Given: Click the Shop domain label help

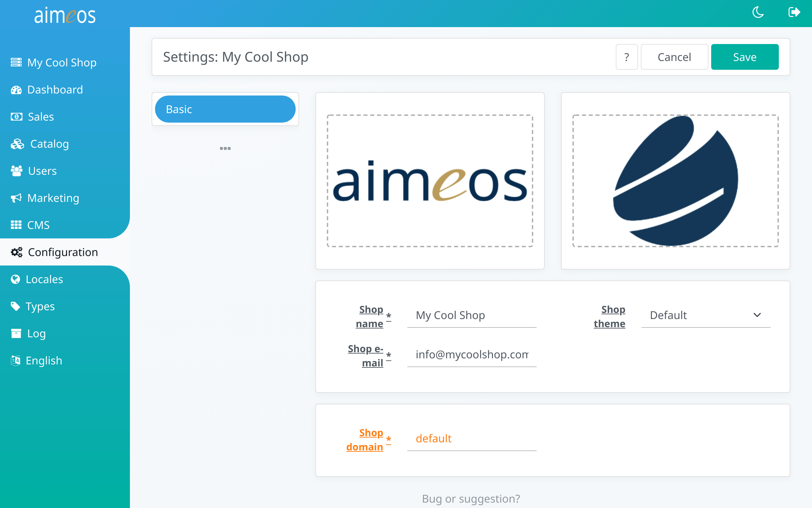Looking at the screenshot, I should (x=365, y=440).
